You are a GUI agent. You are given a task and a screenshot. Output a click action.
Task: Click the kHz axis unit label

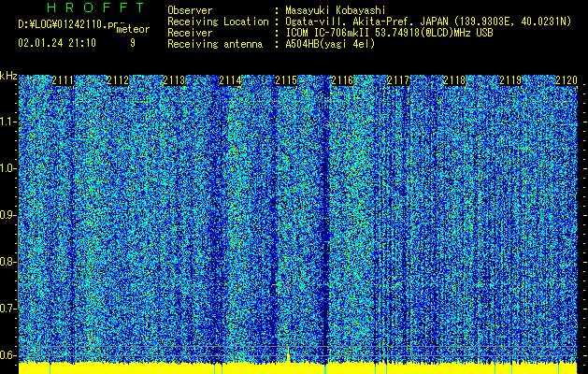point(8,76)
